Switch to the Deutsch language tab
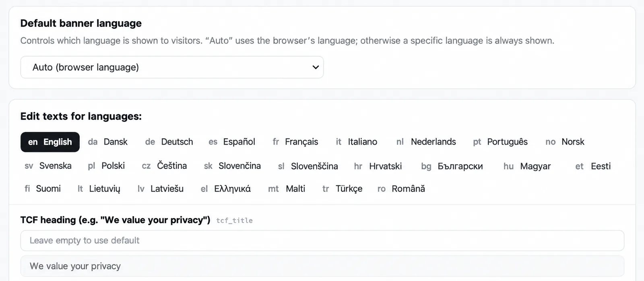 point(169,142)
